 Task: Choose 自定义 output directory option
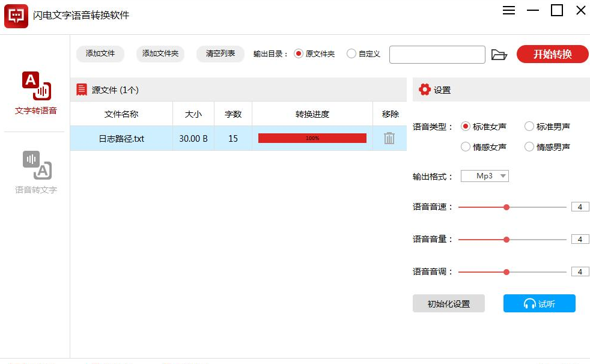[351, 53]
